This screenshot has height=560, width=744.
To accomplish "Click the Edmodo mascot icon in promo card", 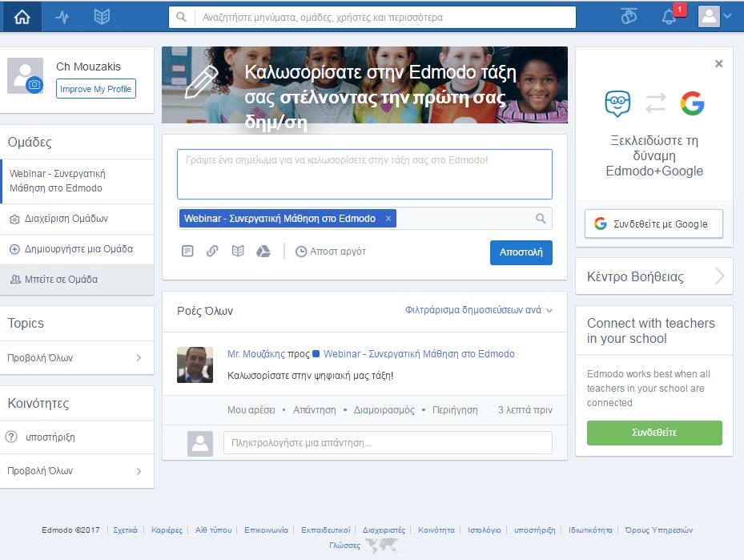I will pos(617,103).
